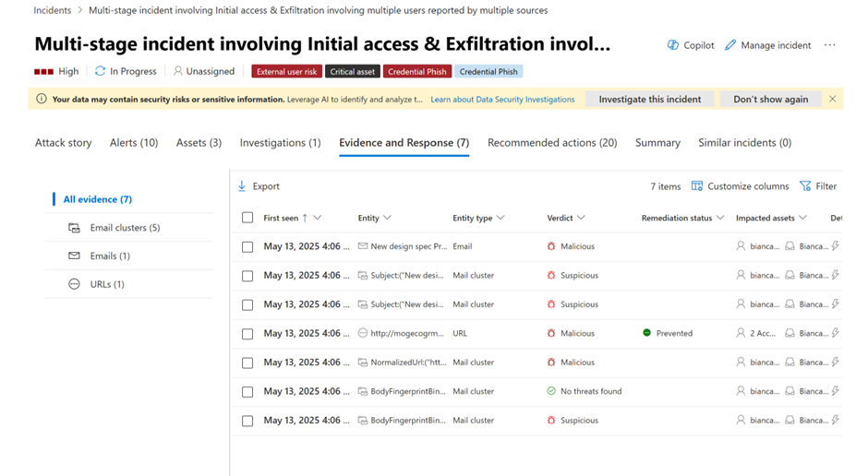The height and width of the screenshot is (476, 868).
Task: Select Email clusters (5) in sidebar
Action: pos(125,228)
